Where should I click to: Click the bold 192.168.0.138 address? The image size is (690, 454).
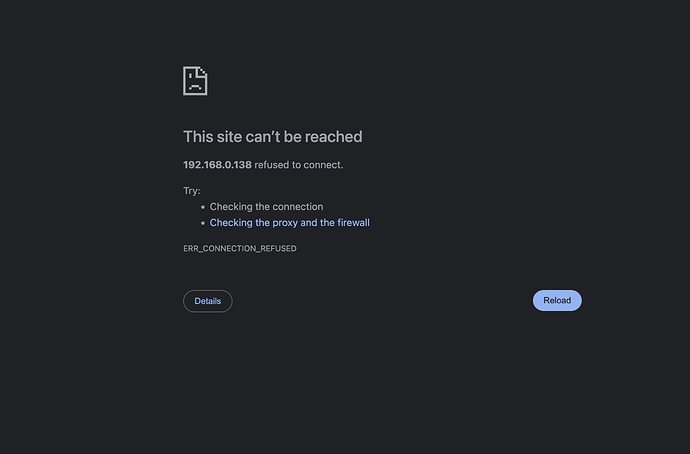pyautogui.click(x=217, y=165)
